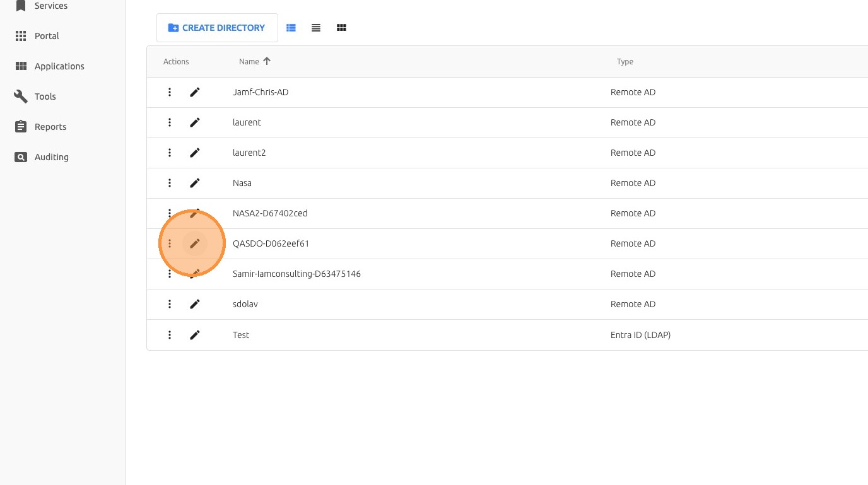Open the actions menu for NASA2-D67402ced
The width and height of the screenshot is (868, 485).
(170, 213)
